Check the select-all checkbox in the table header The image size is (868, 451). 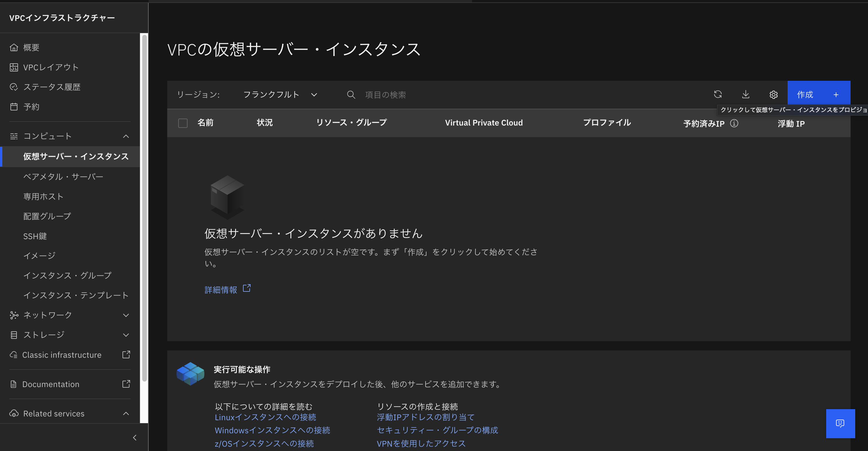tap(183, 123)
